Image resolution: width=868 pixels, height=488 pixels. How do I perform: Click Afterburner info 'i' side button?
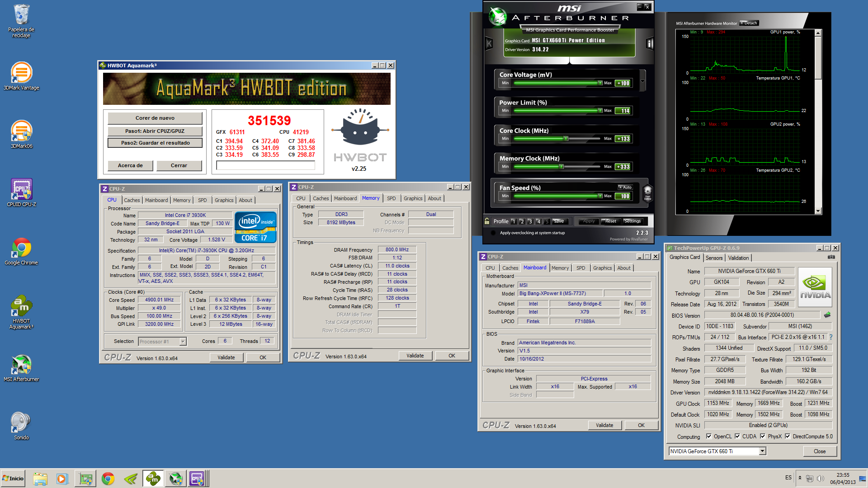point(650,43)
